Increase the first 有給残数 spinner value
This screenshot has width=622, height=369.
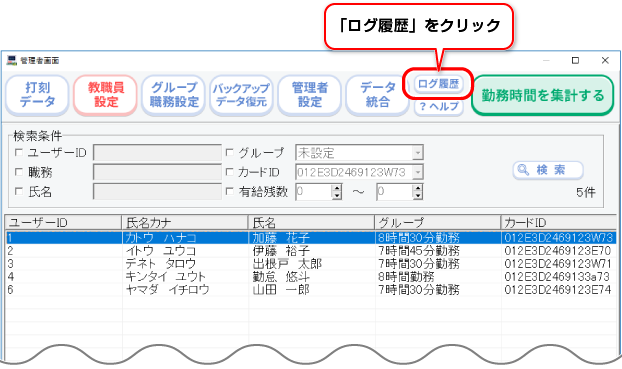(337, 188)
